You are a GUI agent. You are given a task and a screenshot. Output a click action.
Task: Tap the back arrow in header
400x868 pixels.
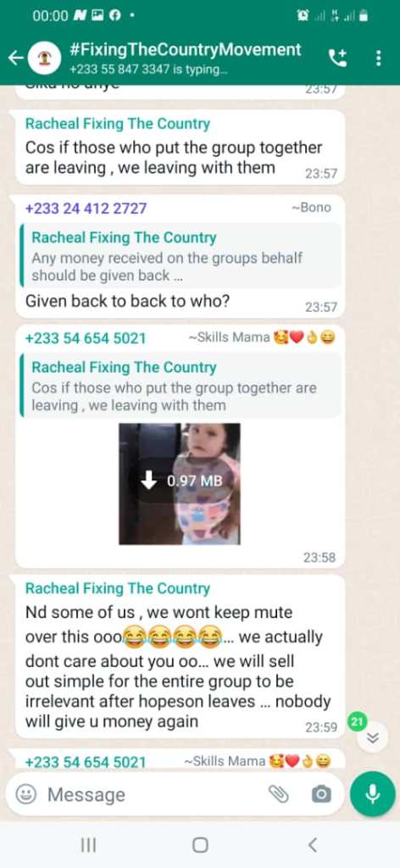[x=16, y=58]
